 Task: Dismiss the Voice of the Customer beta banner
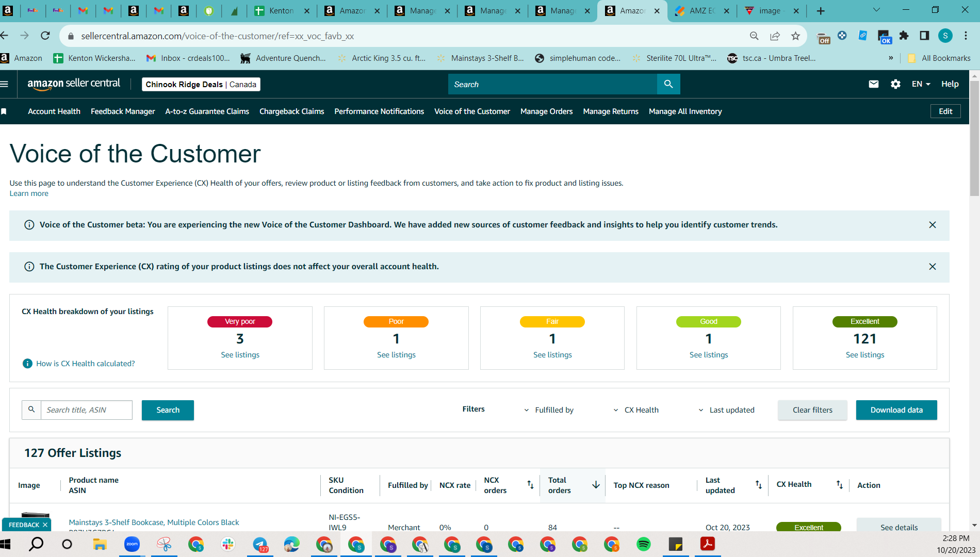click(933, 225)
